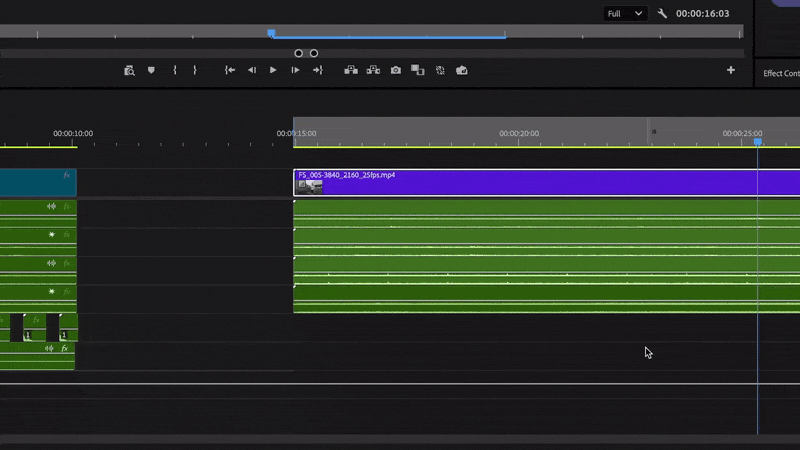Open monitor settings with the wrench icon
800x450 pixels.
662,14
